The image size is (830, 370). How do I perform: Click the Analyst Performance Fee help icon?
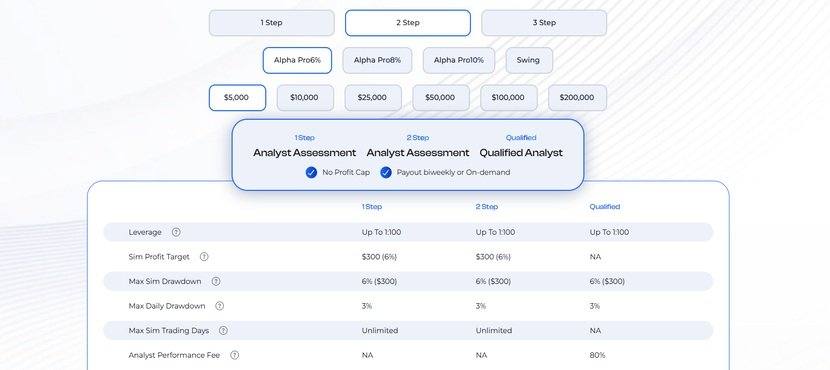(234, 355)
